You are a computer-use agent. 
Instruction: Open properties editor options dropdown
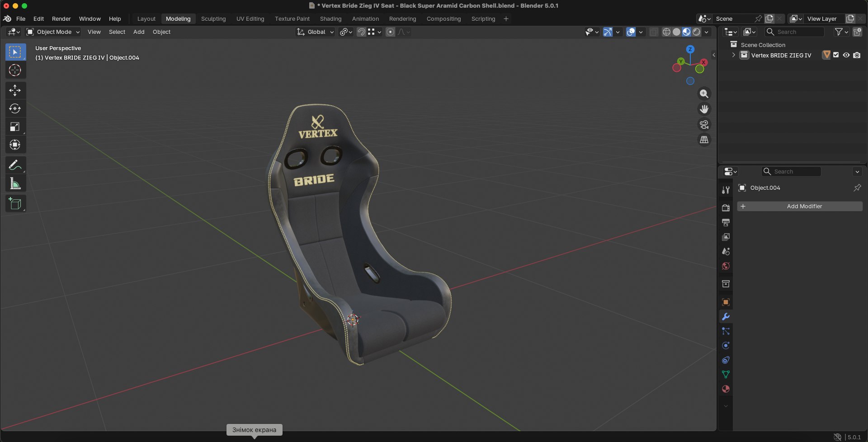(x=857, y=171)
